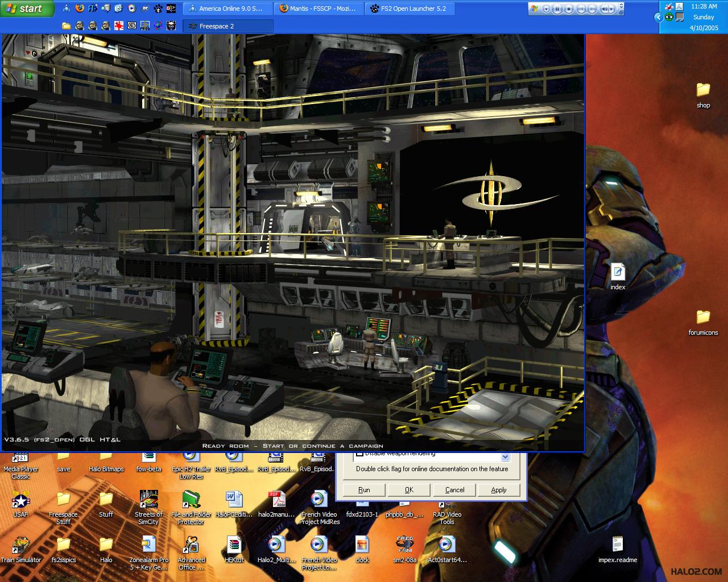Switch to the America Online 9.0 taskbar button

click(227, 9)
